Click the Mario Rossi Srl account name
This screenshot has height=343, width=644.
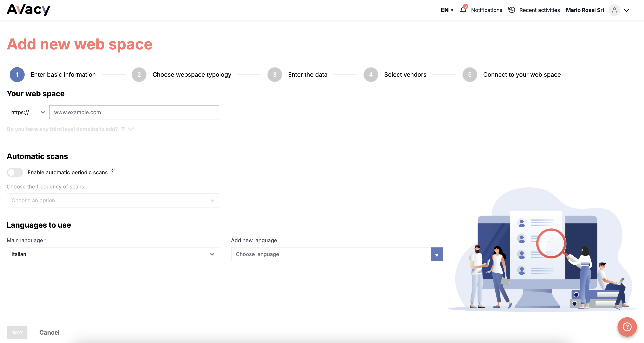(x=585, y=10)
